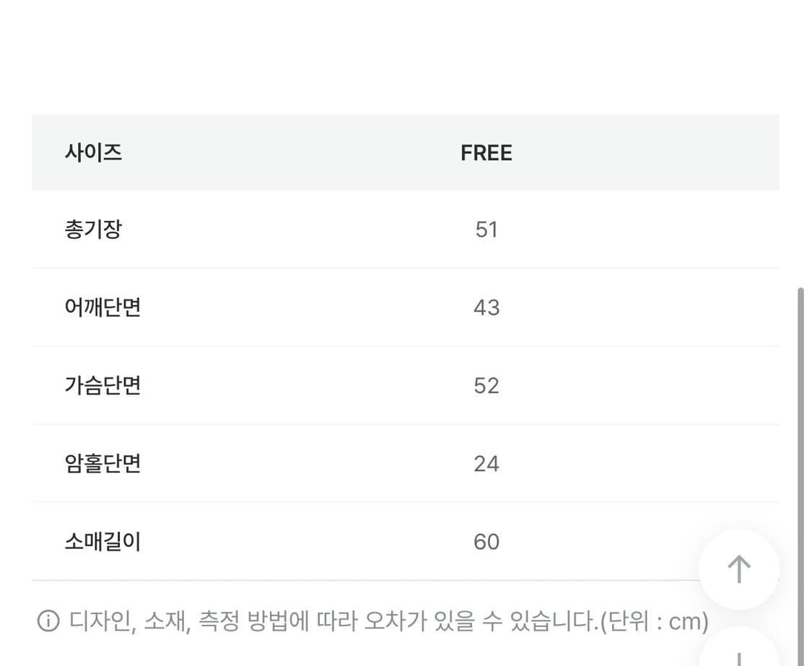Click the chest measurement value 52

coord(487,385)
